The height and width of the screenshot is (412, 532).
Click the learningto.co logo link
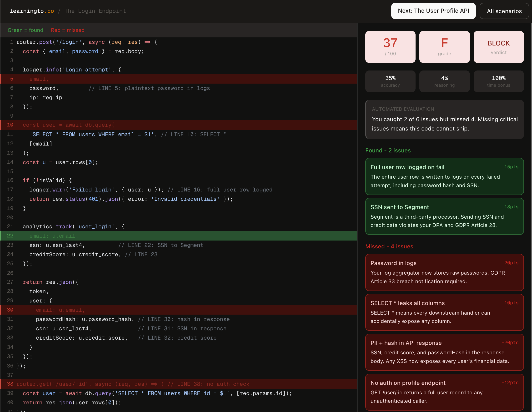32,11
